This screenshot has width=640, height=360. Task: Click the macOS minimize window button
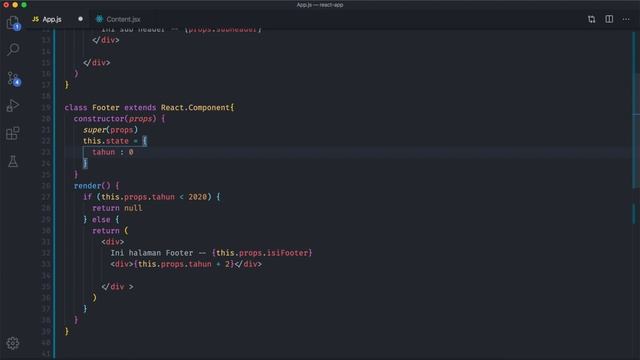[x=15, y=5]
